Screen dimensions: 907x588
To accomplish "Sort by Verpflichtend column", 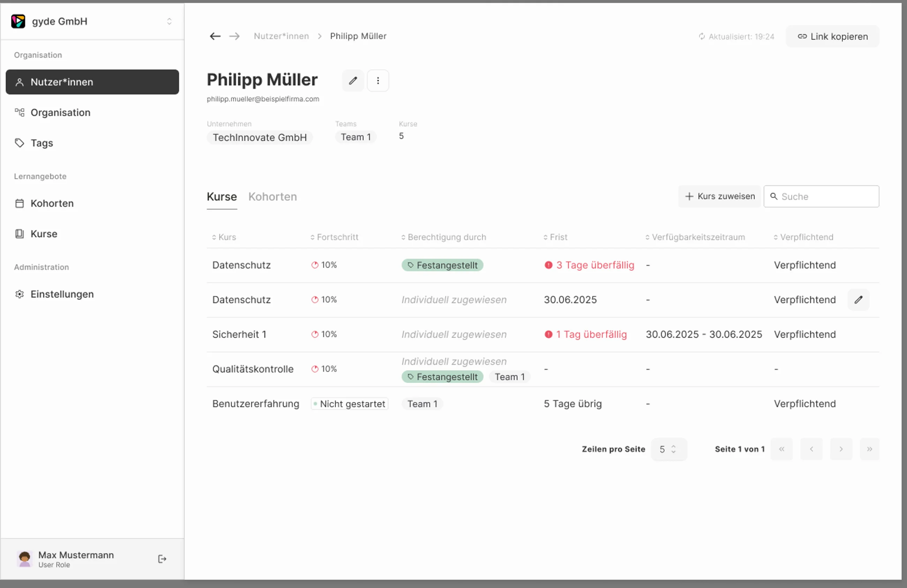I will [803, 237].
